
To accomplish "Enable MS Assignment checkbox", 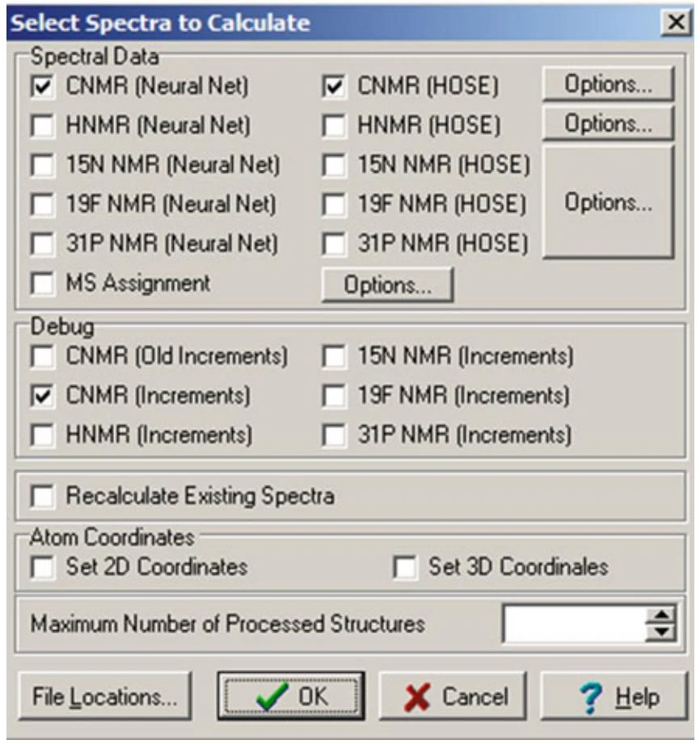I will click(x=43, y=284).
